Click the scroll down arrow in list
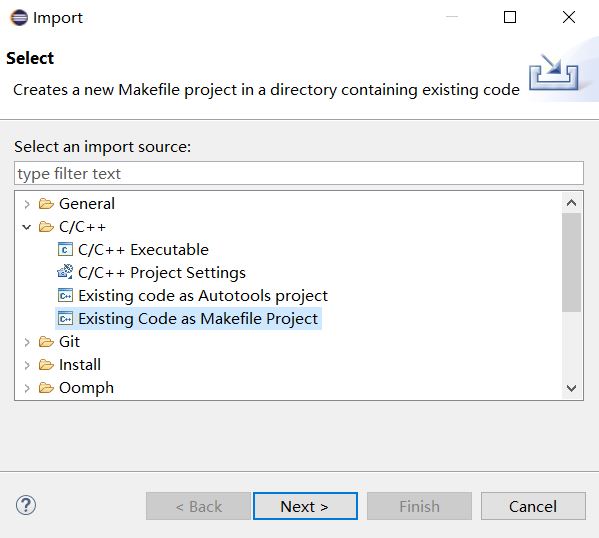 click(x=571, y=388)
